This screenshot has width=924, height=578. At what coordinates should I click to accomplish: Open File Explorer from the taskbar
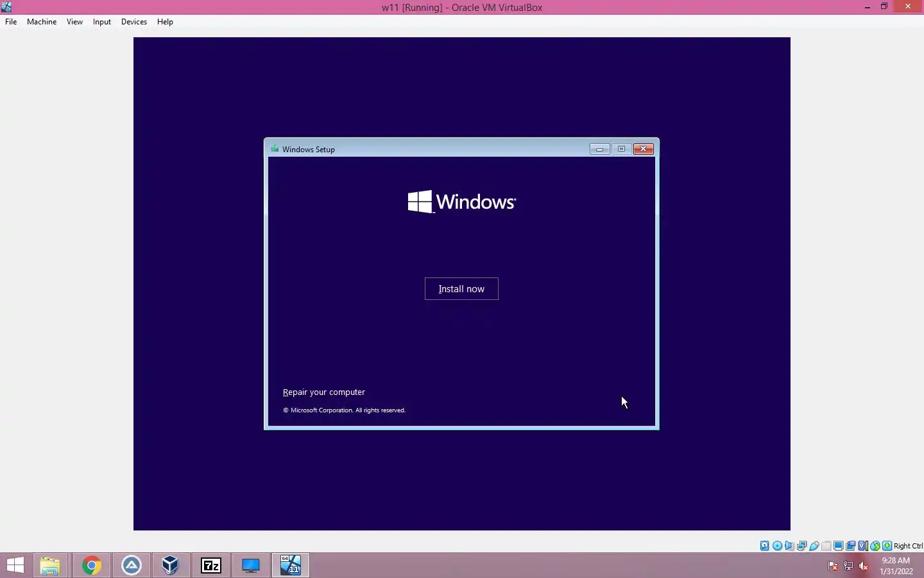tap(50, 565)
